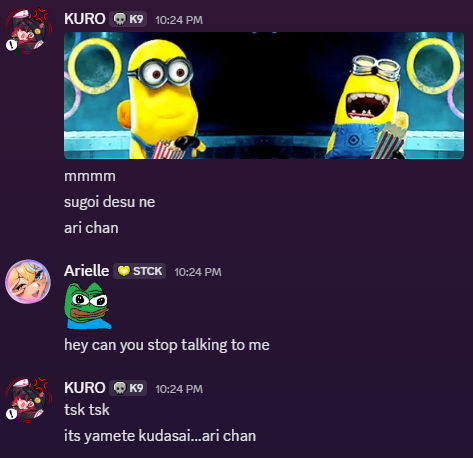The width and height of the screenshot is (473, 458).
Task: Click the yellow heart STCK server tag
Action: (x=139, y=271)
